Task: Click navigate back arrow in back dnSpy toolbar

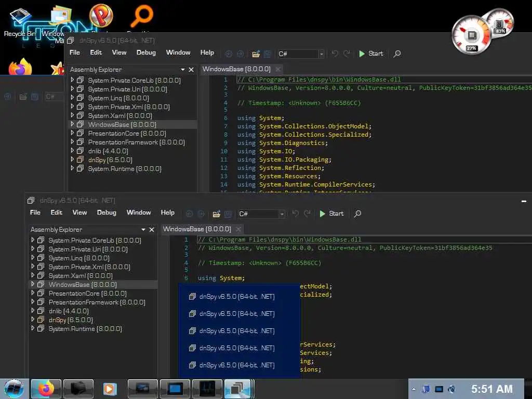Action: click(x=229, y=54)
